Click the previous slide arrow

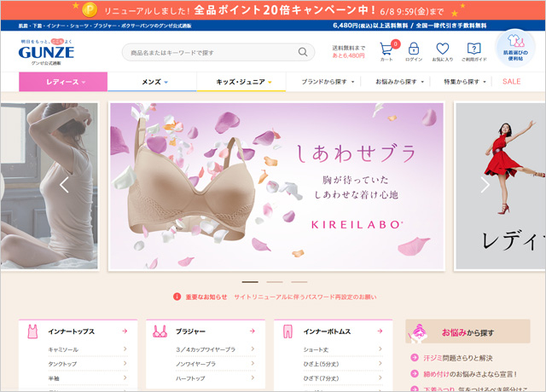pyautogui.click(x=64, y=185)
